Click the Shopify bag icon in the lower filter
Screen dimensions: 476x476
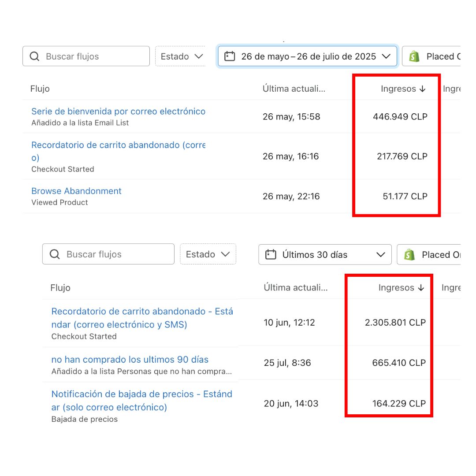[409, 255]
